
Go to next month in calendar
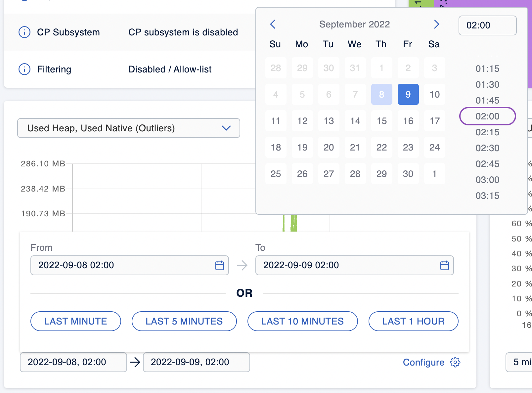pyautogui.click(x=436, y=24)
